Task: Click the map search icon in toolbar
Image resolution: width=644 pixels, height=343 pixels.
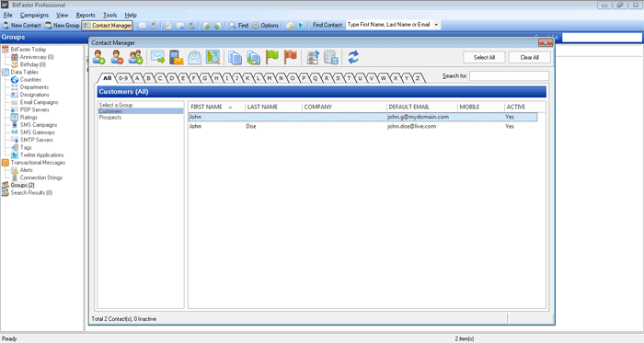Action: (x=213, y=57)
